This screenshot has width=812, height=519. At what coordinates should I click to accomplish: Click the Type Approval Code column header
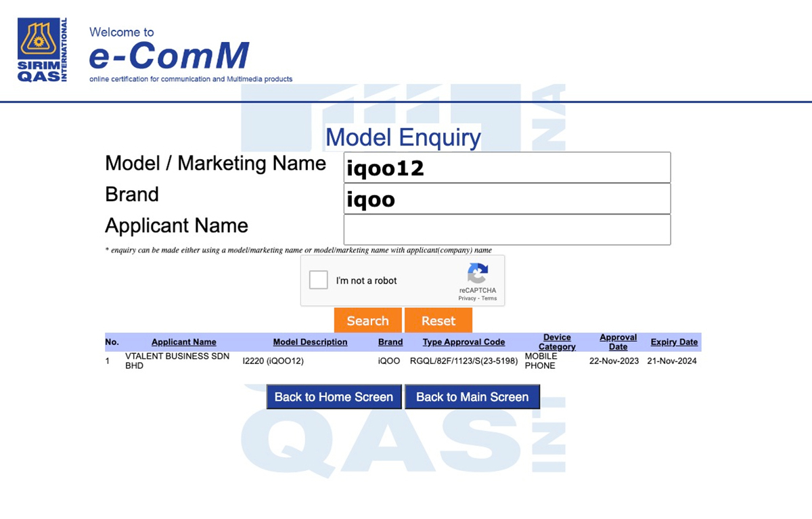[x=464, y=342]
